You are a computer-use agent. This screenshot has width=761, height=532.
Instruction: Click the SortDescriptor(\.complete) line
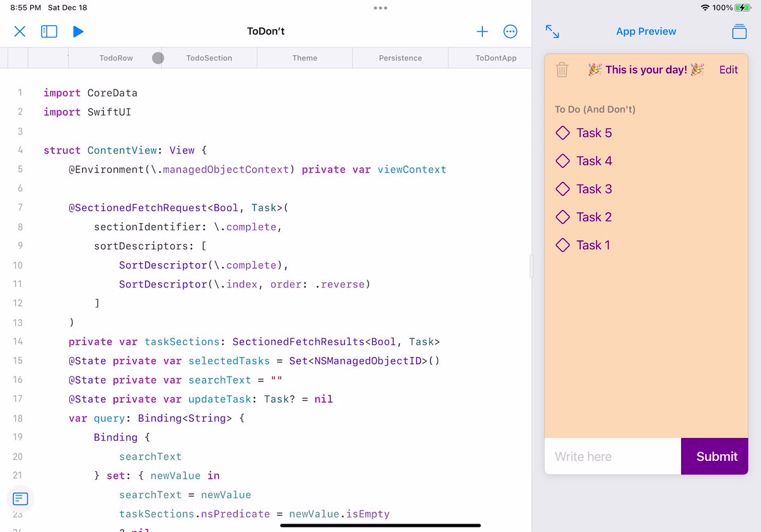(x=204, y=265)
